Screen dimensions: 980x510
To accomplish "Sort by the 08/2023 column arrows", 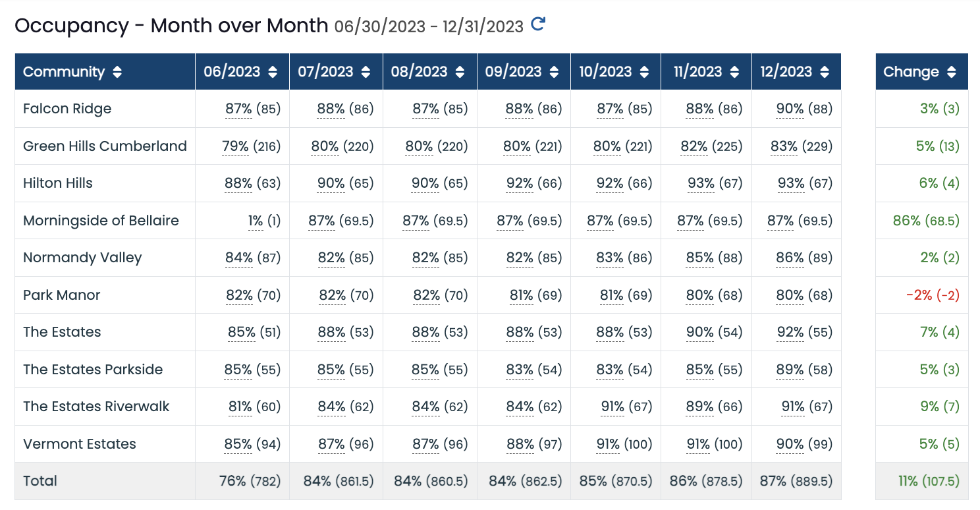I will click(x=460, y=72).
